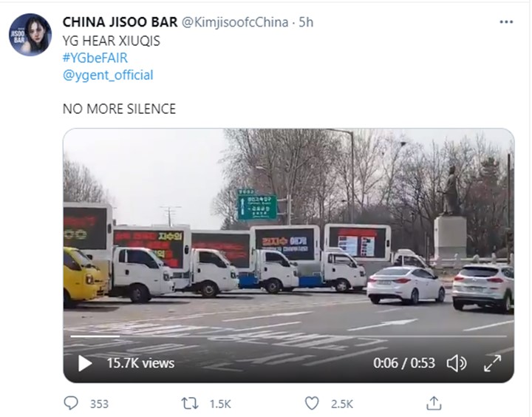Click the share upload icon
The width and height of the screenshot is (532, 417).
coord(434,404)
